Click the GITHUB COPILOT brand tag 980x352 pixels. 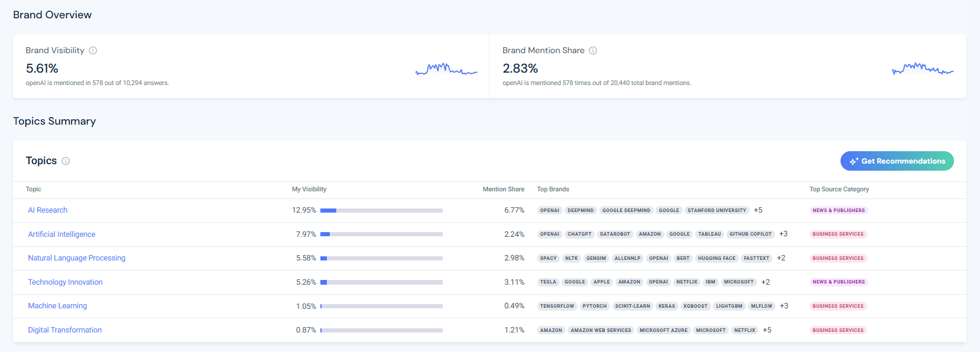[750, 234]
